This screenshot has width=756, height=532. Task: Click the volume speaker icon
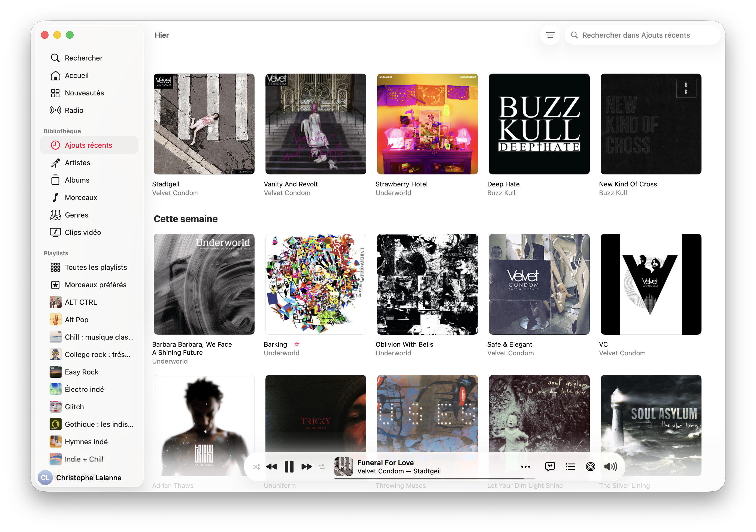click(610, 467)
